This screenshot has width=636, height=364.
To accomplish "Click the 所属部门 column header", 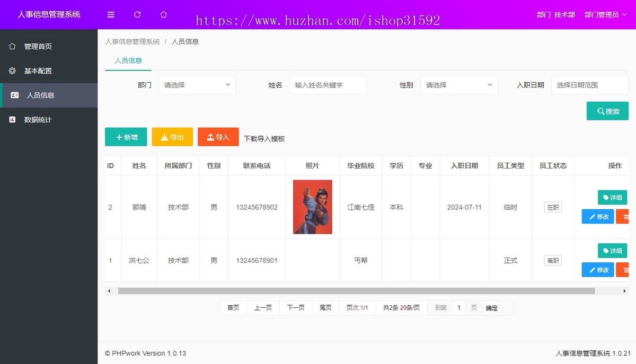I will click(178, 166).
